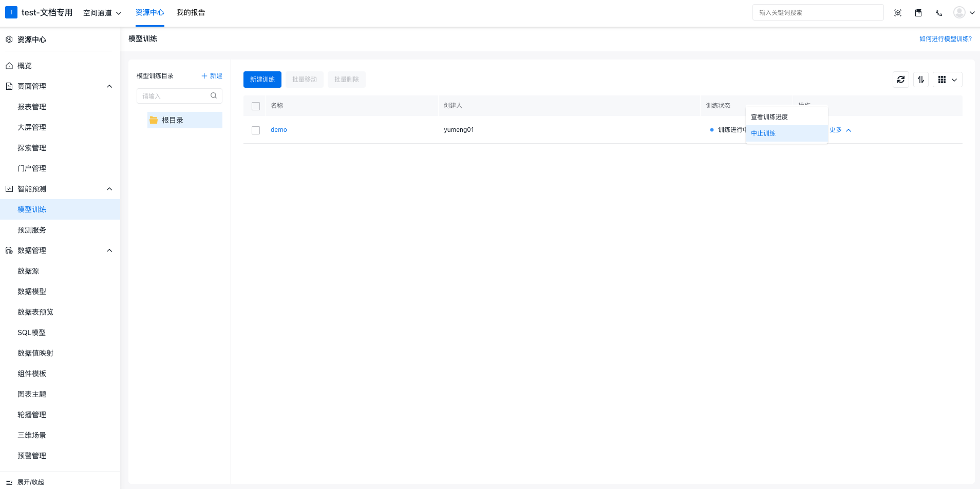This screenshot has width=980, height=489.
Task: Click the grid view layout icon
Action: click(942, 80)
